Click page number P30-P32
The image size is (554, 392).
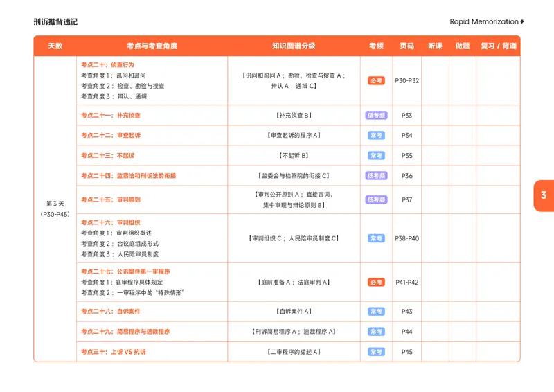[406, 80]
